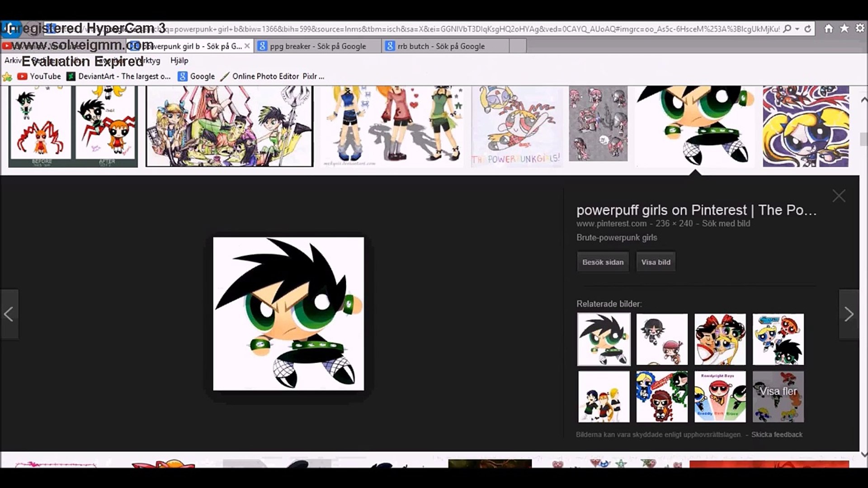
Task: Expand the address bar dropdown arrow
Action: click(797, 29)
